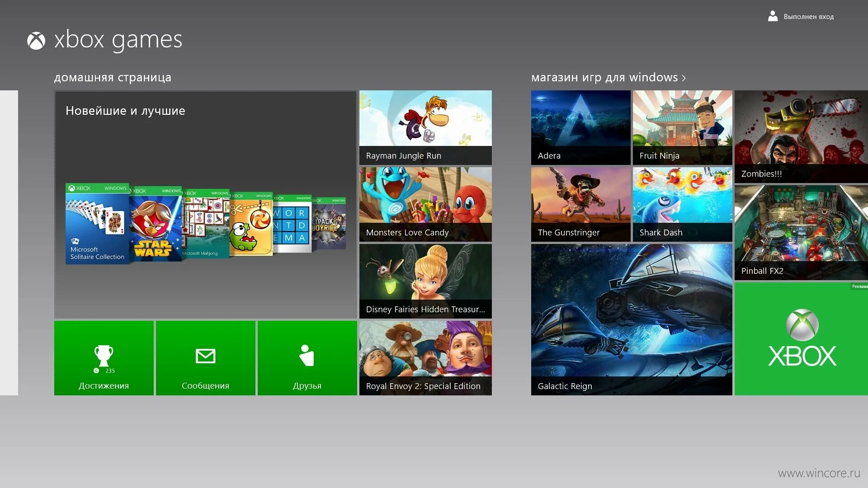Select the домашняя страница heading
Screen dimensions: 868x488
coord(112,77)
